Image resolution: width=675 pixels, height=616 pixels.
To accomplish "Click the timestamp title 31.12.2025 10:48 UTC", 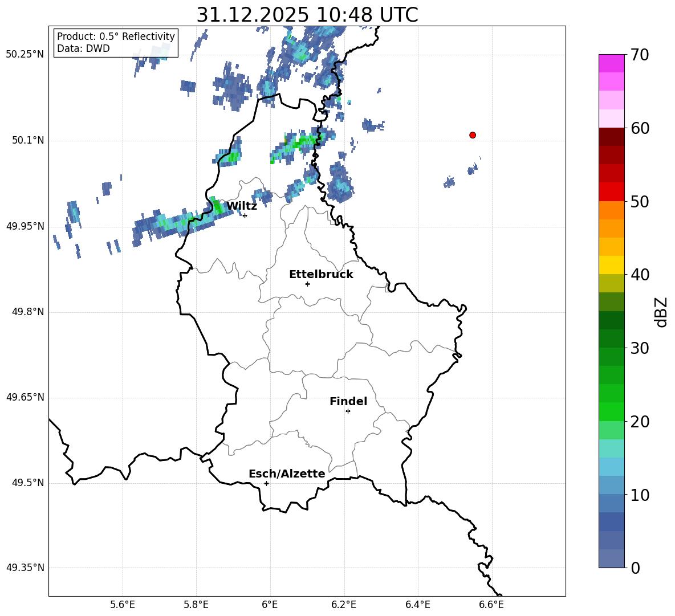I will [307, 15].
